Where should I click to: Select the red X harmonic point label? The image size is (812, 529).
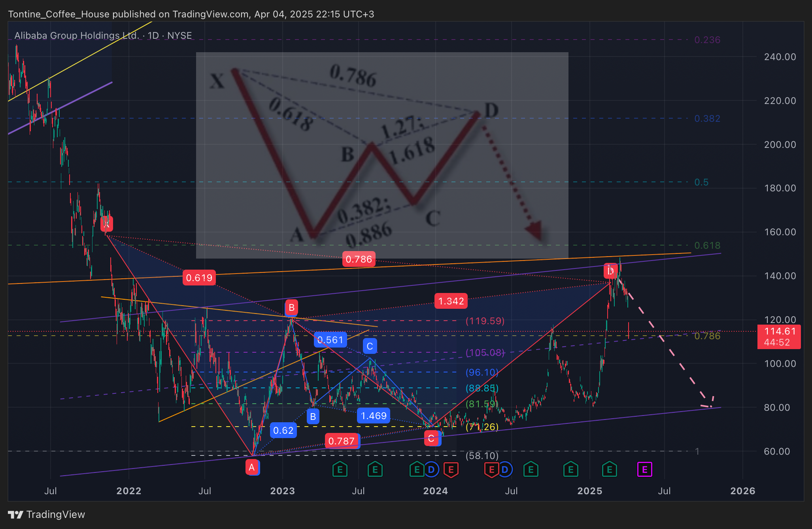(106, 224)
